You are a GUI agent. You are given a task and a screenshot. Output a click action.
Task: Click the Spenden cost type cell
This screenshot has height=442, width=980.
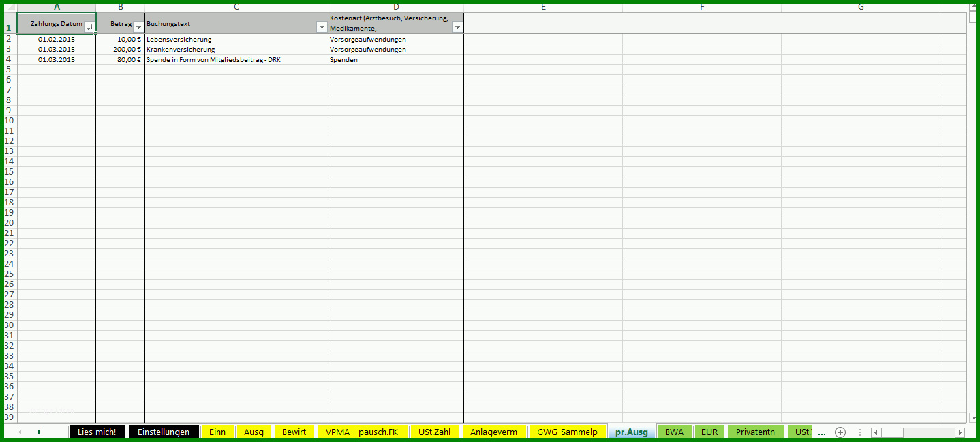[396, 59]
